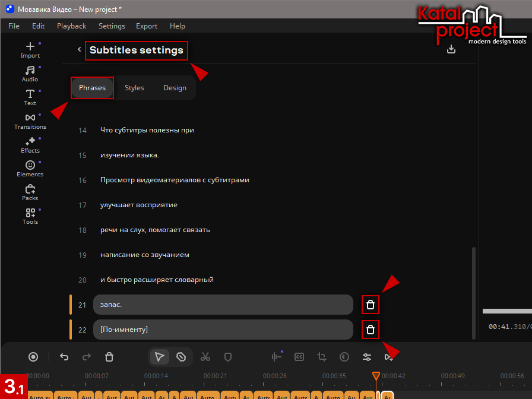Open the Playback menu
532x399 pixels.
point(71,26)
